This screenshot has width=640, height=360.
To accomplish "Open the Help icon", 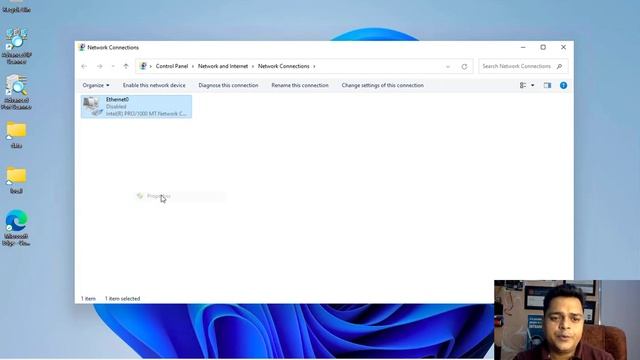I will tap(563, 85).
